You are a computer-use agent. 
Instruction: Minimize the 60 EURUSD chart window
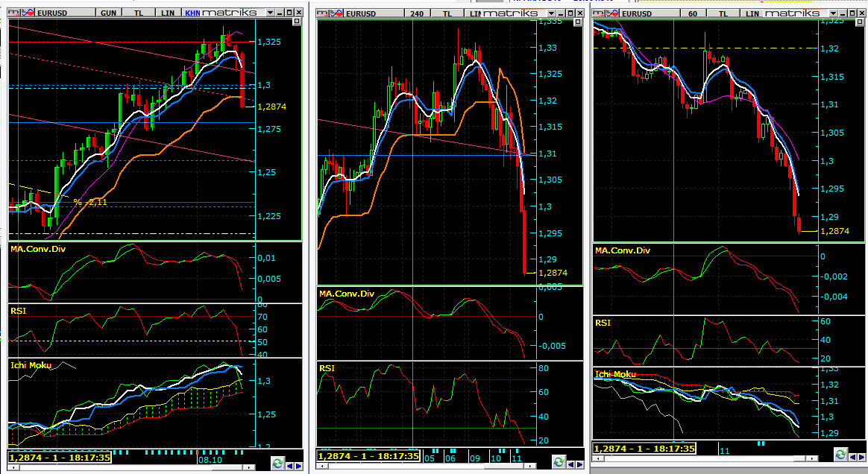[x=843, y=13]
